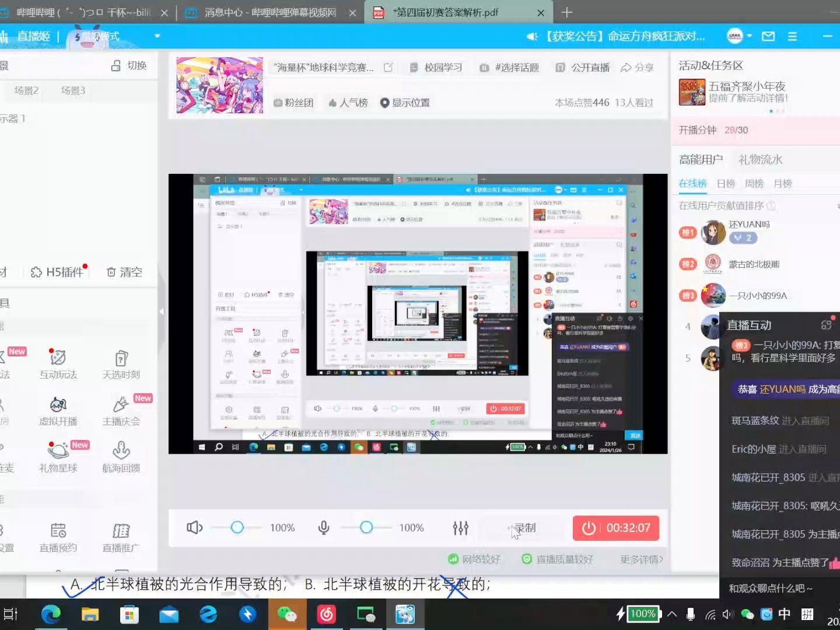Click the 切换 scene lock switch
Viewport: 840px width, 630px height.
click(128, 65)
